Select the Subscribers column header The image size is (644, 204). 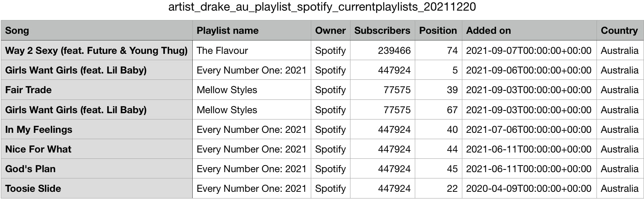click(x=382, y=31)
